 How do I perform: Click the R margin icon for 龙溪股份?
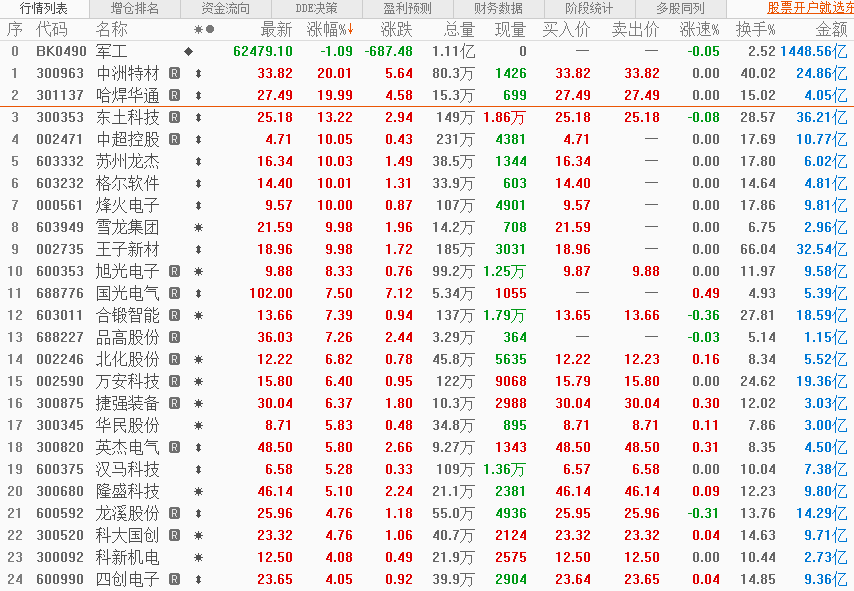174,513
